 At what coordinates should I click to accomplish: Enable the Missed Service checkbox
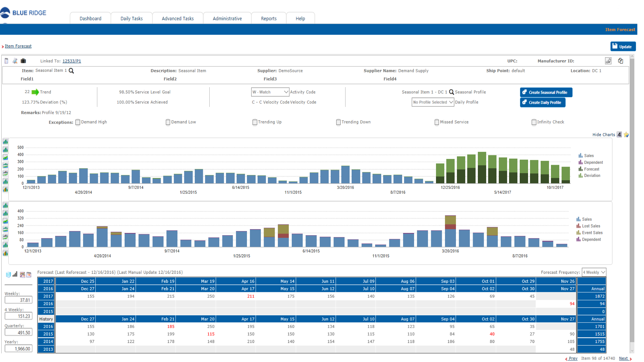(x=437, y=122)
